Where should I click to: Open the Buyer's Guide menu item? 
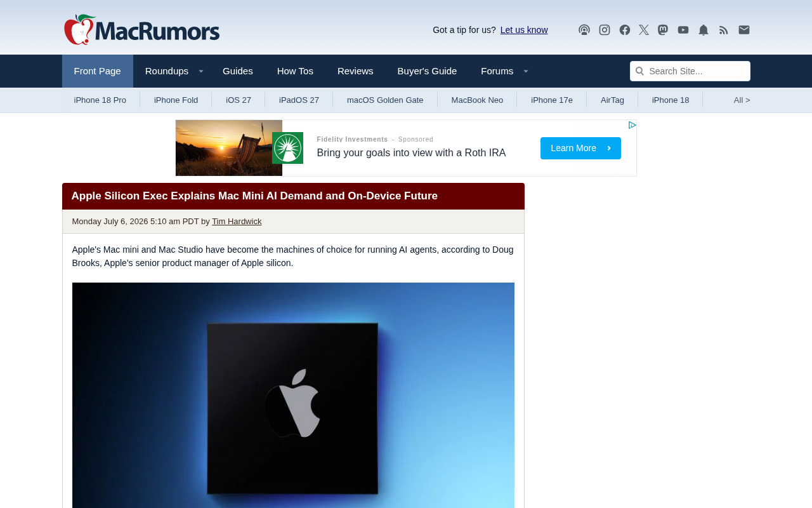pos(427,71)
